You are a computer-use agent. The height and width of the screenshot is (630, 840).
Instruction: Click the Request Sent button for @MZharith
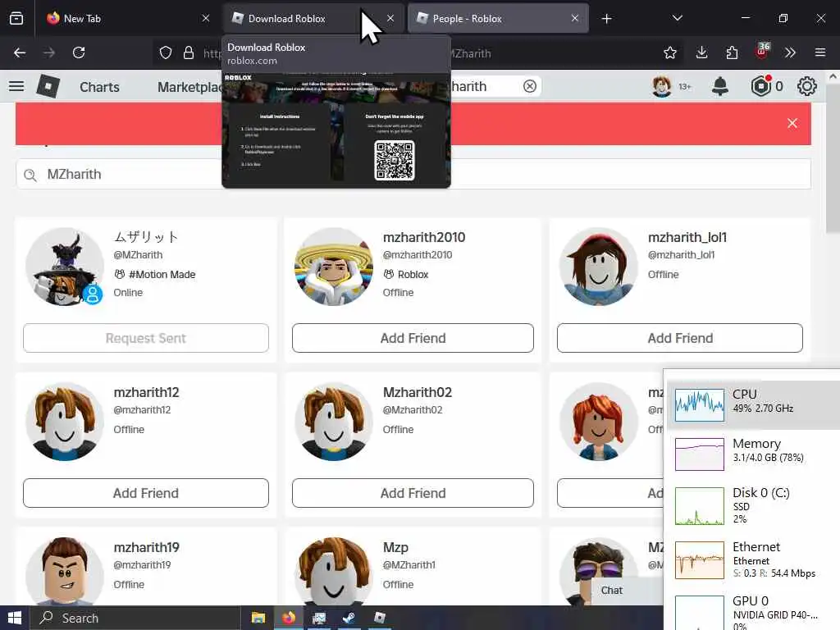pyautogui.click(x=146, y=338)
